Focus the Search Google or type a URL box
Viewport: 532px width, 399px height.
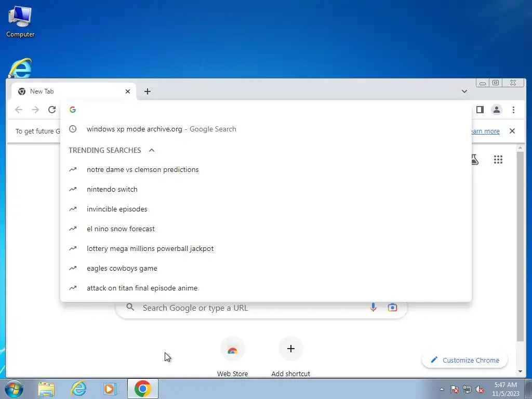[x=261, y=308]
